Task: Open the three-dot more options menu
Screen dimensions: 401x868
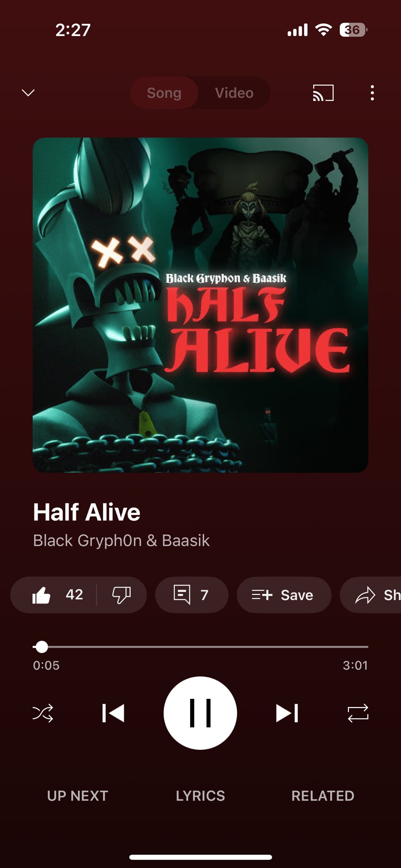Action: point(372,93)
